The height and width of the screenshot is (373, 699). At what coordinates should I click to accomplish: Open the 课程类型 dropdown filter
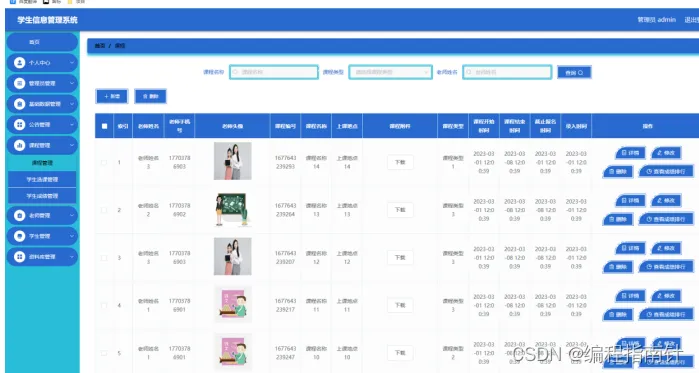click(x=391, y=72)
